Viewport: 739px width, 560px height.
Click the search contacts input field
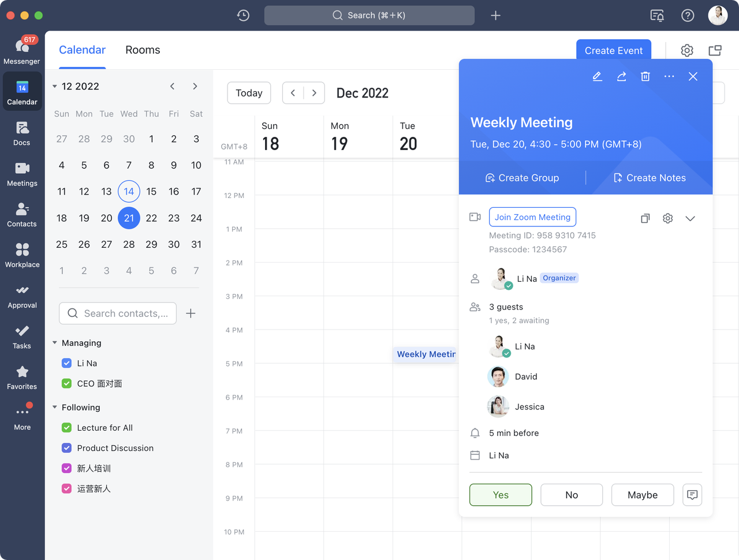[x=118, y=313]
